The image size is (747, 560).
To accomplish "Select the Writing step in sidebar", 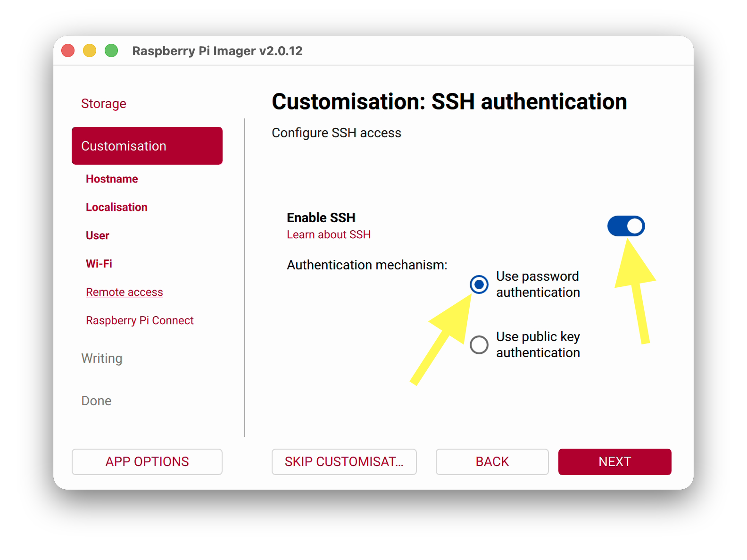I will tap(102, 358).
